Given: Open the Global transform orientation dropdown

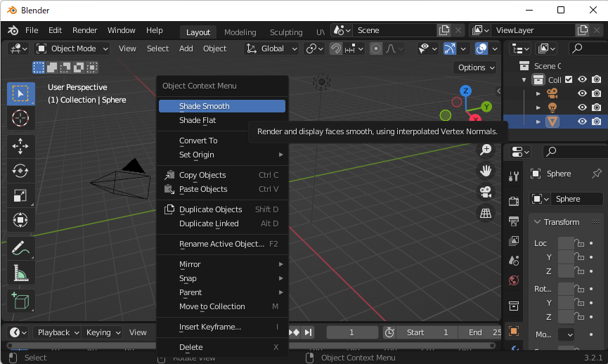Looking at the screenshot, I should click(272, 48).
